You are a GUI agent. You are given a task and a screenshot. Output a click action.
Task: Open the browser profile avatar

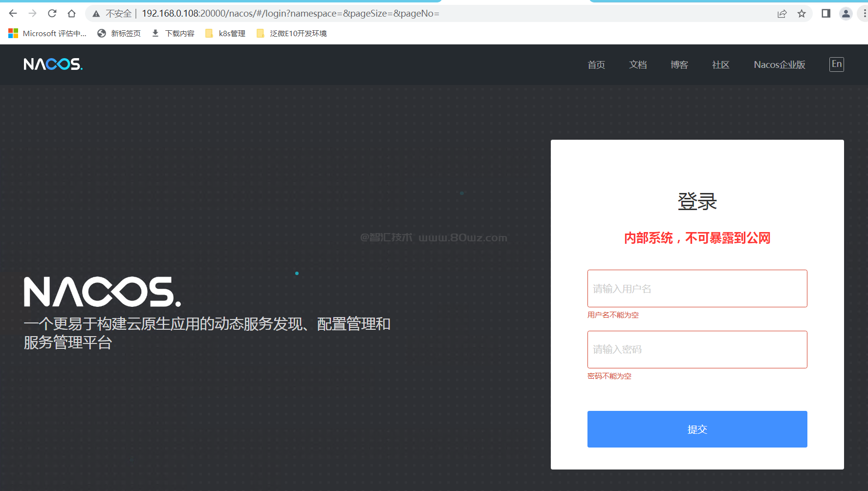[x=846, y=14]
